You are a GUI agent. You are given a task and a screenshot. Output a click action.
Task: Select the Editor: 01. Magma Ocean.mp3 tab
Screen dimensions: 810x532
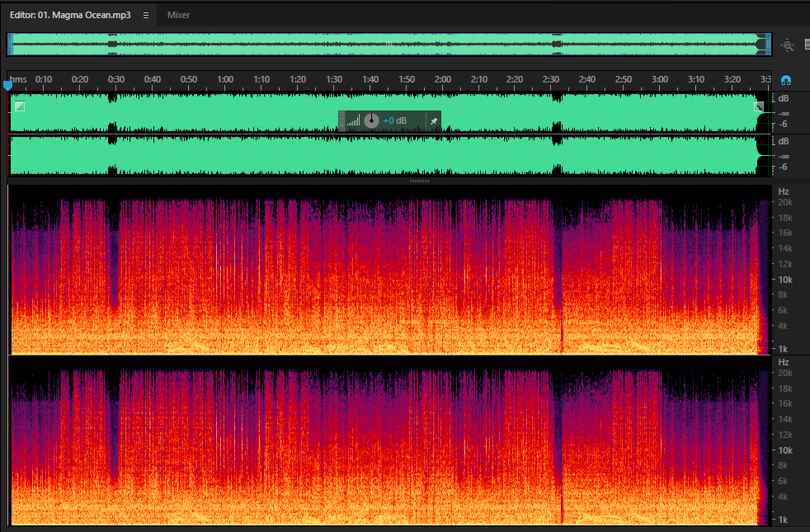point(70,15)
